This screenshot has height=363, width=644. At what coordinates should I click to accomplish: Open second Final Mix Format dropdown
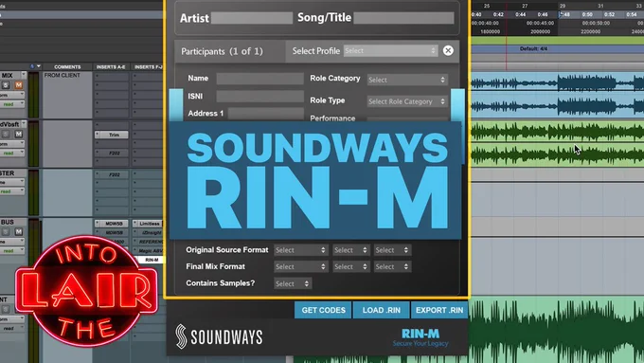(350, 266)
